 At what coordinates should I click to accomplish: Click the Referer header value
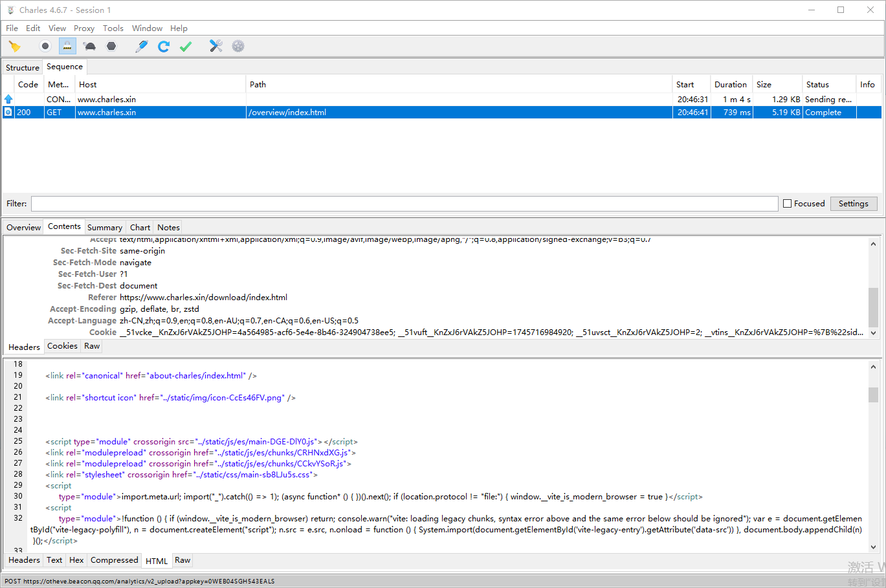203,297
